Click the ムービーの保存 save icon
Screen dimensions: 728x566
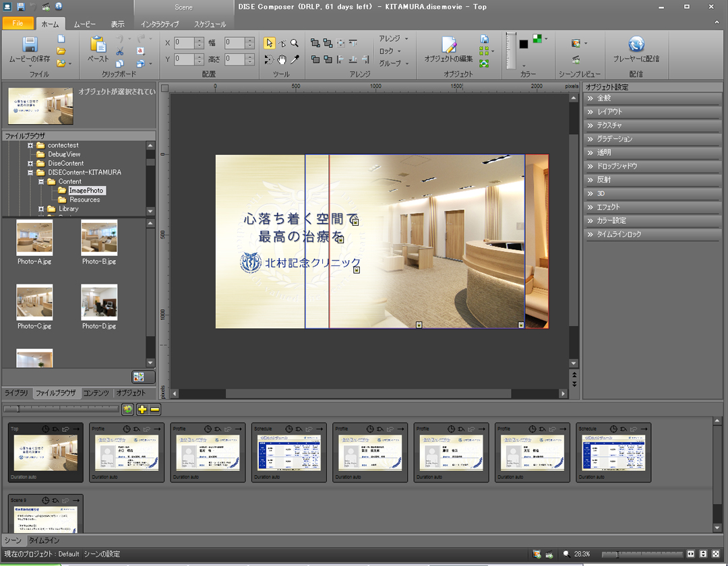click(30, 46)
